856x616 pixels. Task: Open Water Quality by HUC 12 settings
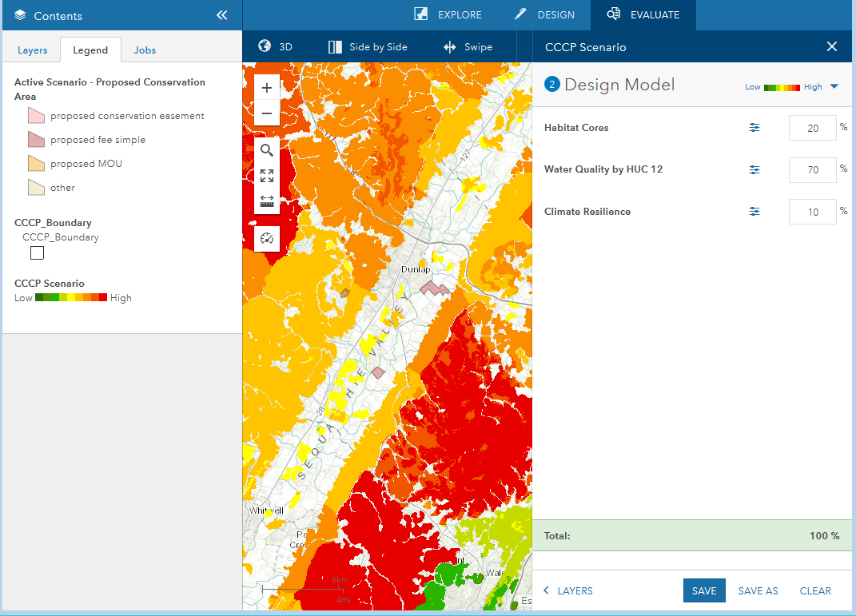click(x=754, y=169)
